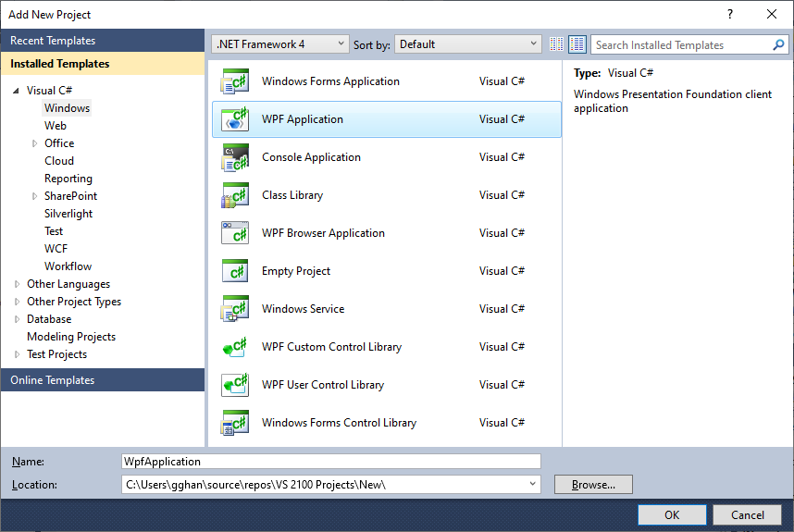
Task: Select the WPF Browser Application template name
Action: tap(323, 233)
